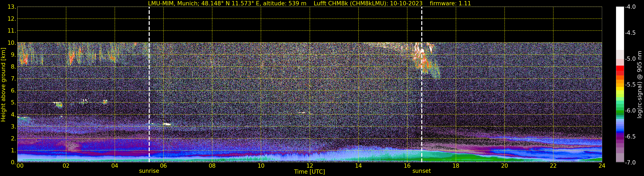Click the height axis tick label '7.'
644x176 pixels.
click(13, 79)
